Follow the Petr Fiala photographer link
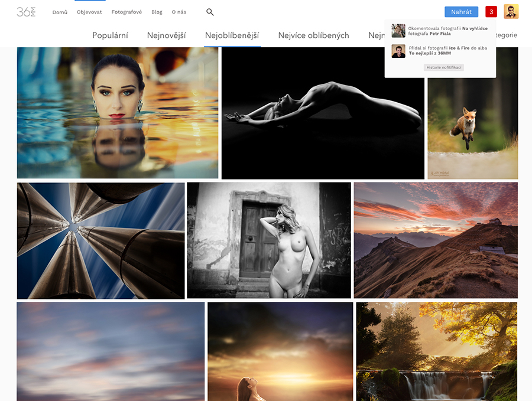Image resolution: width=532 pixels, height=401 pixels. 440,34
